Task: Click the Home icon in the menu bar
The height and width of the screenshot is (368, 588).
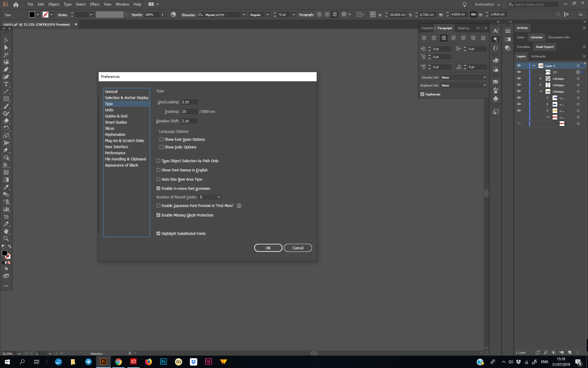Action: (16, 4)
